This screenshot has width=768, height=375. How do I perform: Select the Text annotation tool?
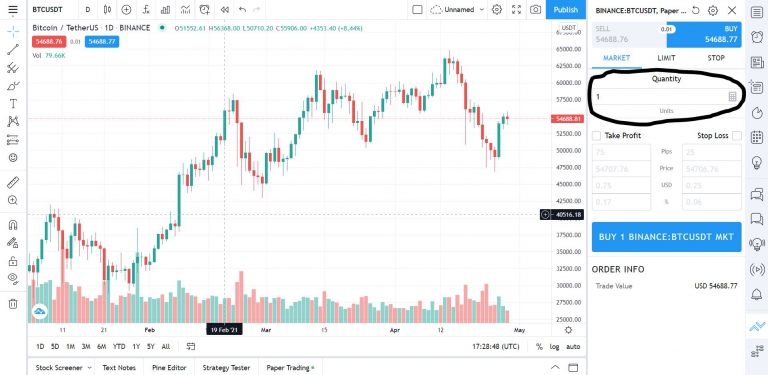pos(13,104)
